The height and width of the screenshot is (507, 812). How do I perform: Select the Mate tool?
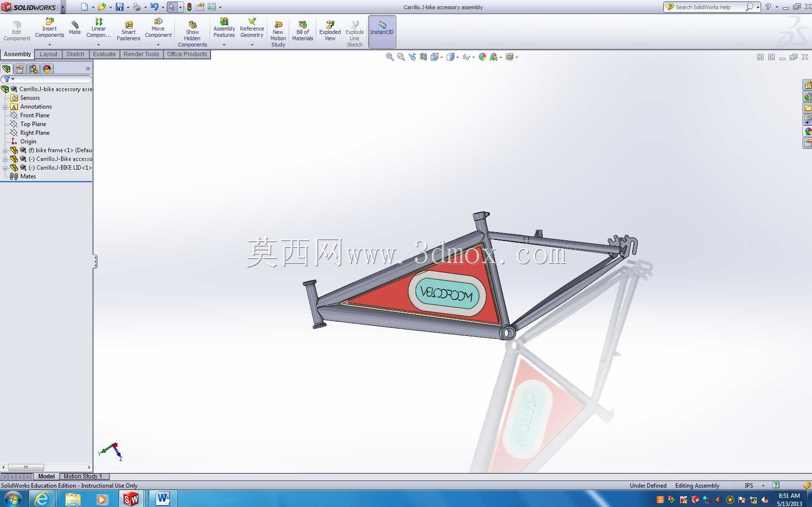coord(75,29)
